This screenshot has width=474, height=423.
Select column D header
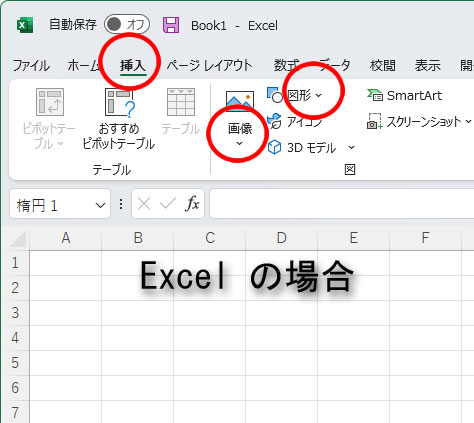coord(282,238)
